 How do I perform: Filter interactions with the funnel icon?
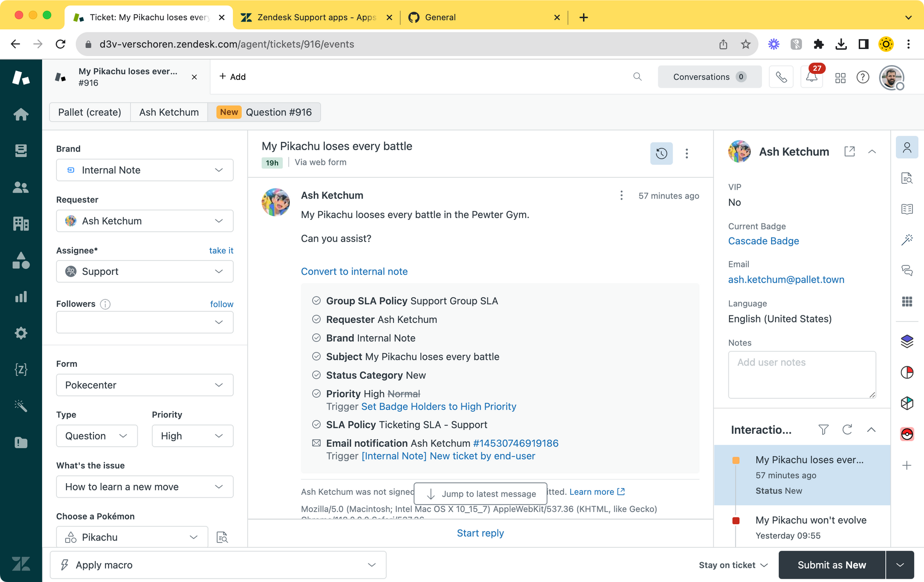(823, 430)
